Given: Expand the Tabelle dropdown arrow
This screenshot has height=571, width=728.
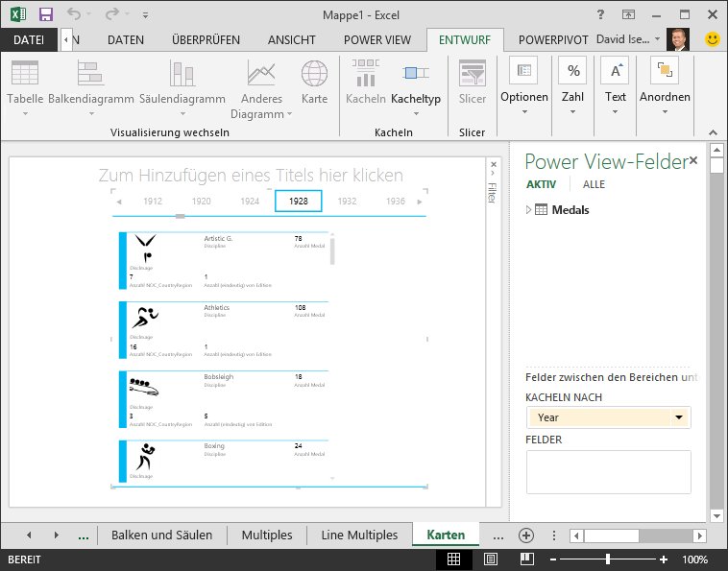Looking at the screenshot, I should pos(26,113).
